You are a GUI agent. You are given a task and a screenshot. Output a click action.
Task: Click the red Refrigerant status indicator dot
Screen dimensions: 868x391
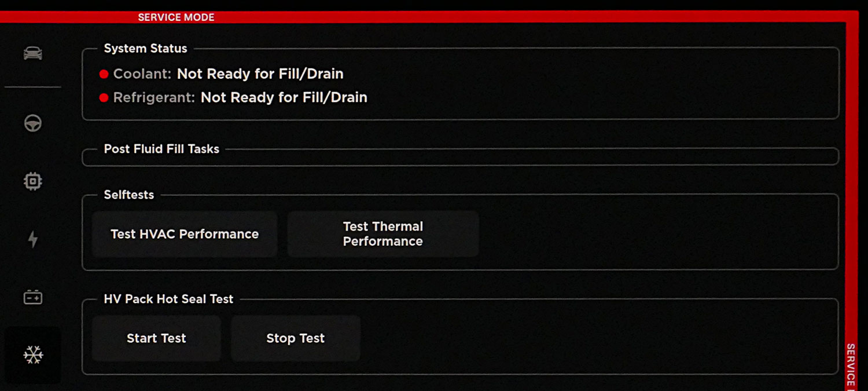click(x=104, y=97)
